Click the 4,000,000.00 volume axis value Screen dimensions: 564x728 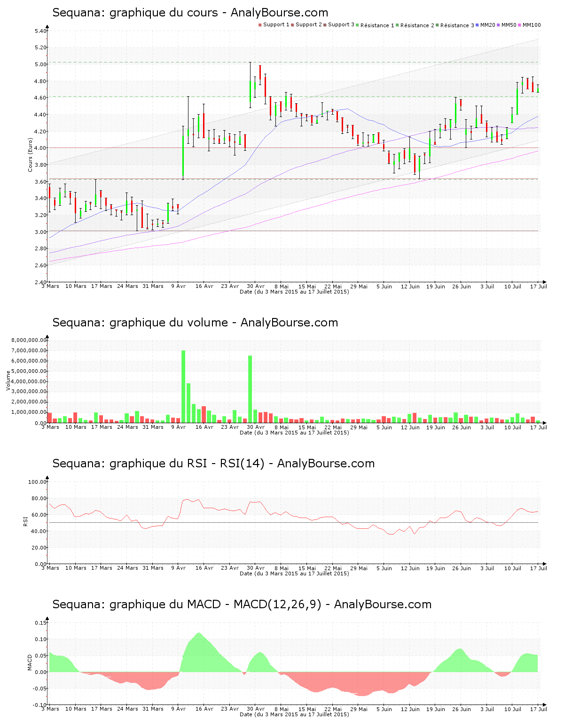point(29,381)
